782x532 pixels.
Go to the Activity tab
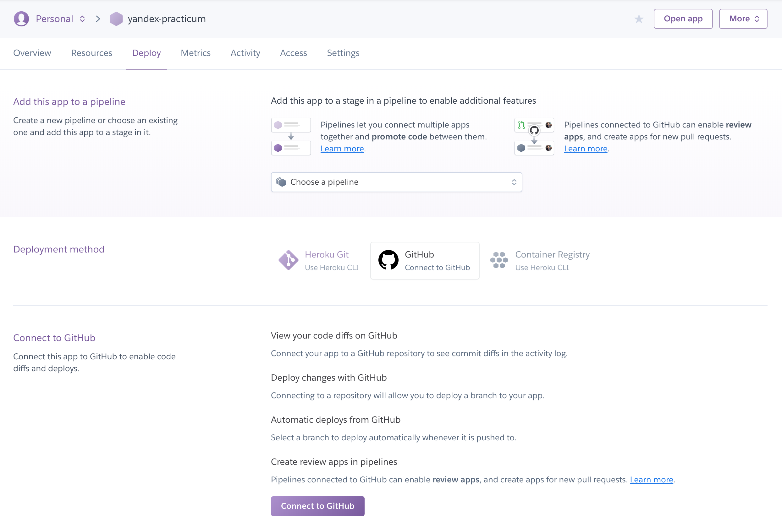click(x=245, y=53)
